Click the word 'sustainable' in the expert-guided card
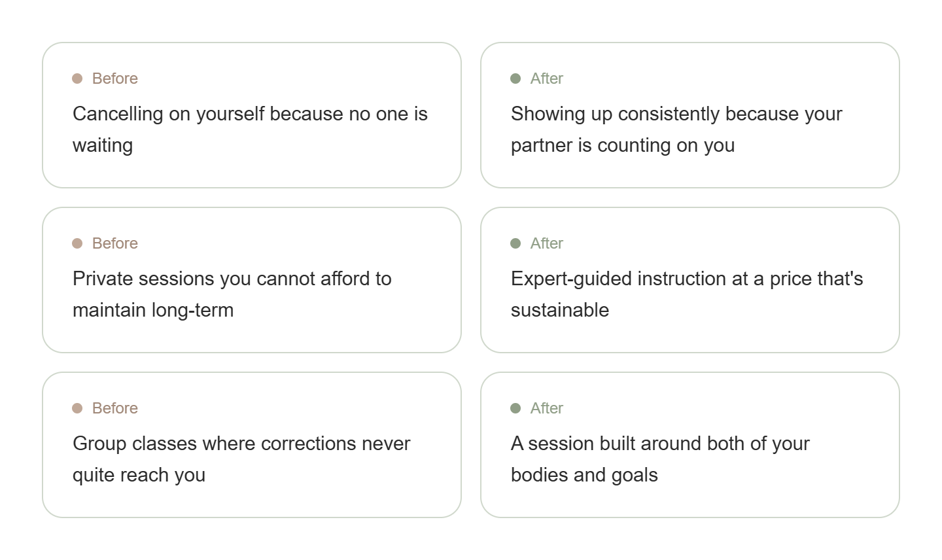 (560, 310)
